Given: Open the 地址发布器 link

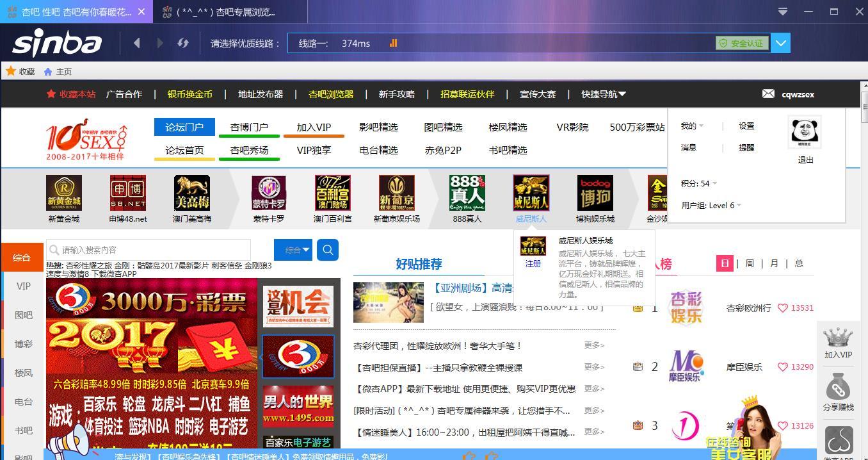Looking at the screenshot, I should [x=261, y=94].
